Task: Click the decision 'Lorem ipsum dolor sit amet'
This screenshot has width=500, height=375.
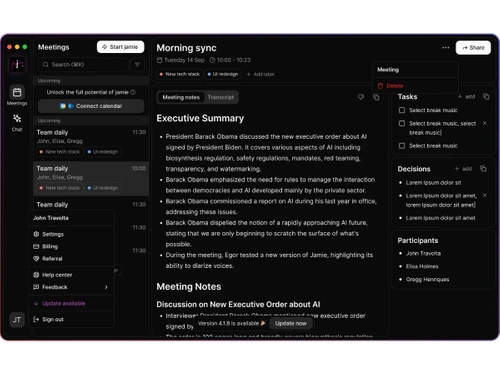Action: (441, 218)
